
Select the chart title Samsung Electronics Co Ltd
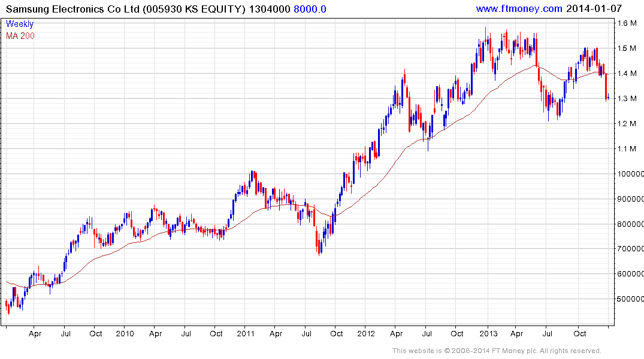click(x=73, y=9)
